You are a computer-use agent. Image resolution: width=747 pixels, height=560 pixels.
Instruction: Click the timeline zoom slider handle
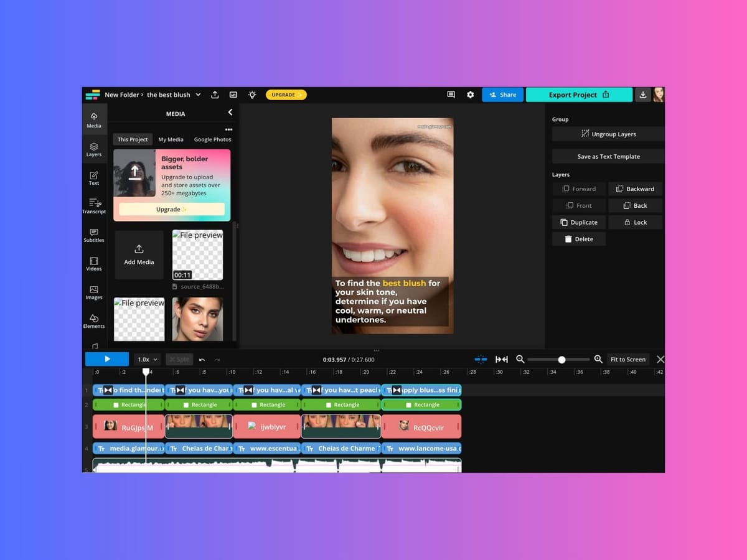tap(561, 360)
